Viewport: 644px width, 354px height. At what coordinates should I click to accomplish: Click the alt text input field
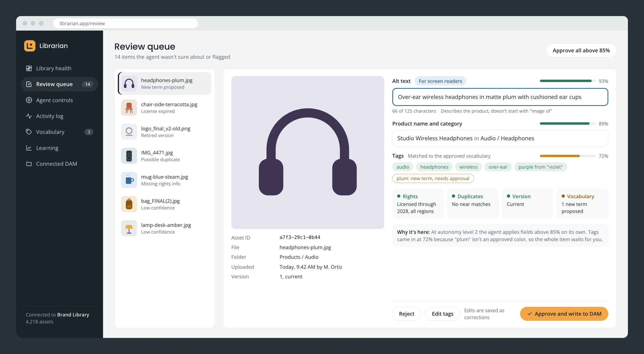coord(500,97)
